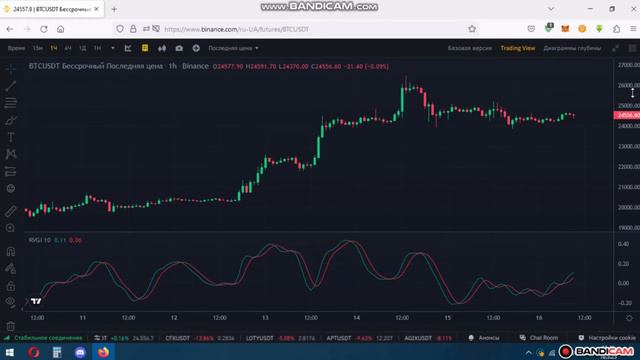The image size is (640, 360).
Task: Select the trend line drawing tool
Action: [11, 86]
